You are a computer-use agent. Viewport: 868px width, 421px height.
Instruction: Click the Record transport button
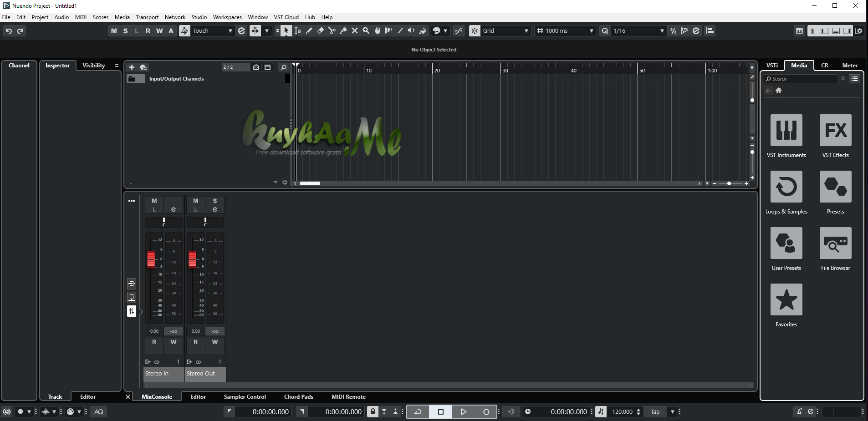486,411
